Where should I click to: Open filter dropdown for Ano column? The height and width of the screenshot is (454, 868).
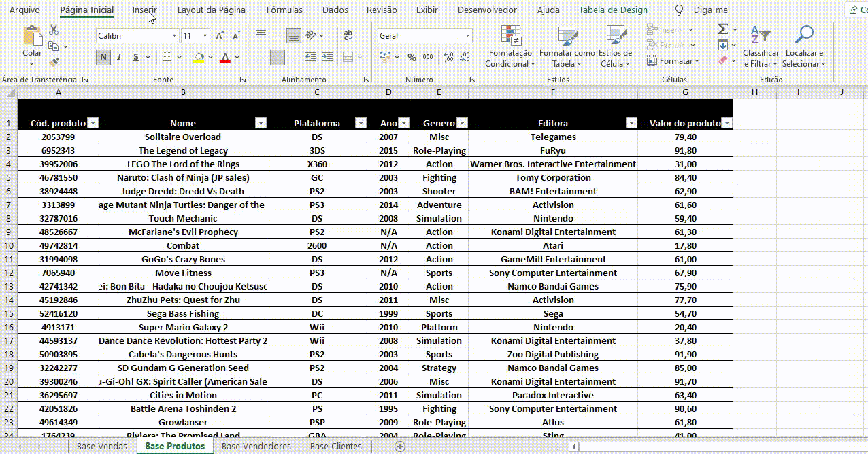click(403, 123)
